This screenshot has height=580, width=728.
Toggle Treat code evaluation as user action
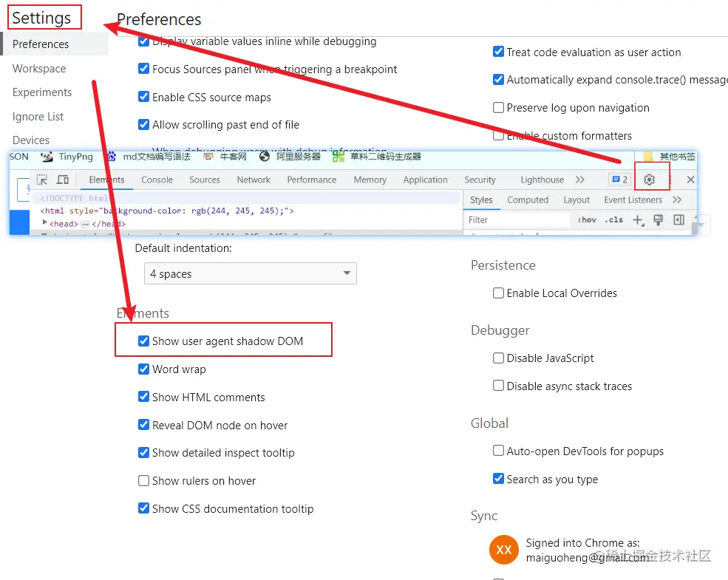[498, 52]
